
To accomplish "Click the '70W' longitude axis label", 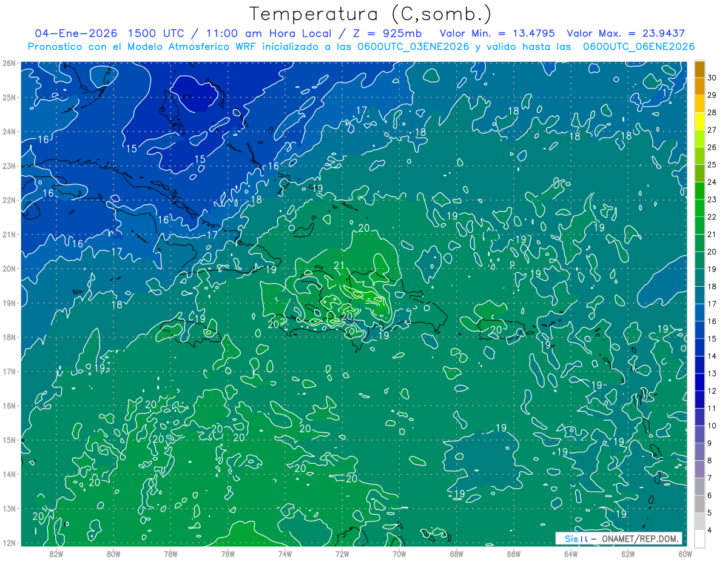I will pos(399,554).
